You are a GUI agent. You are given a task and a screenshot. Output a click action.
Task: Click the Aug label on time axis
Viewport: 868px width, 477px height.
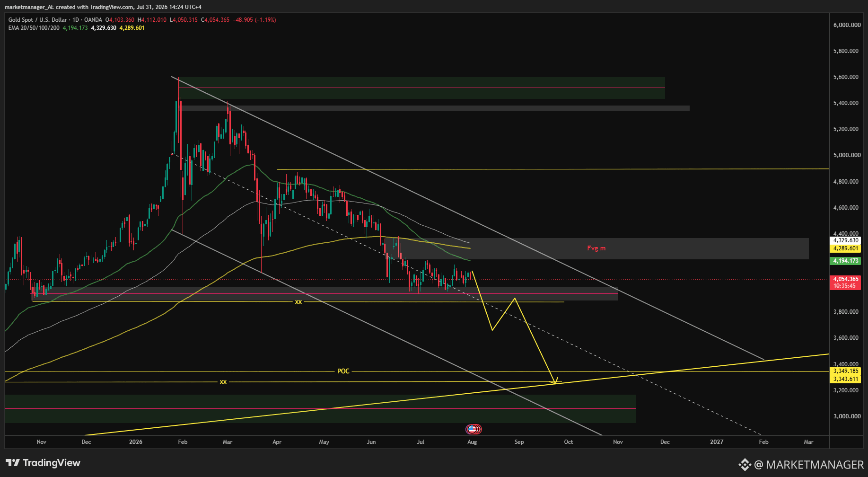point(472,442)
